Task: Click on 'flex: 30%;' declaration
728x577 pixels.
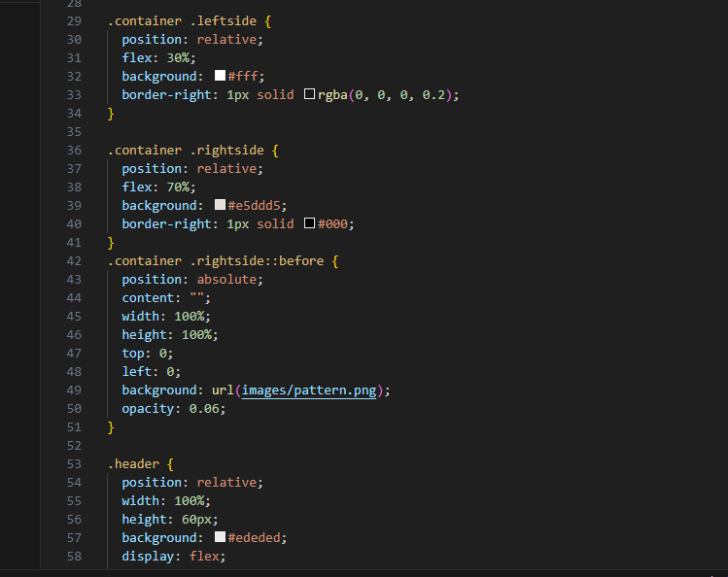Action: [x=158, y=57]
